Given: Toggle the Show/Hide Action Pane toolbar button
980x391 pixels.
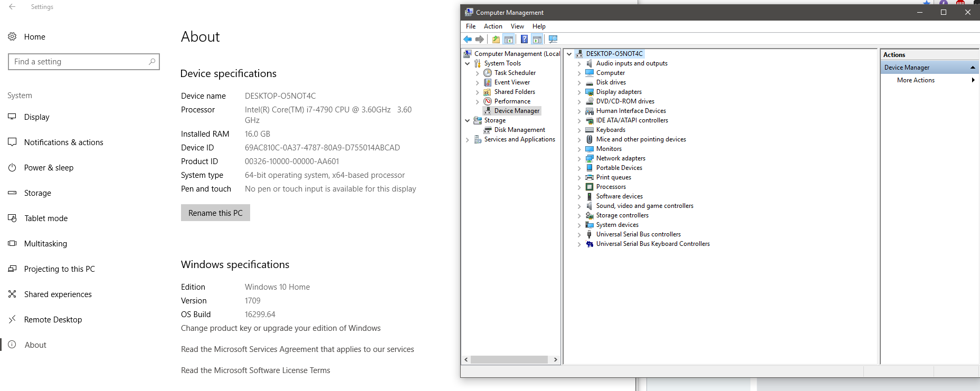Looking at the screenshot, I should tap(537, 39).
